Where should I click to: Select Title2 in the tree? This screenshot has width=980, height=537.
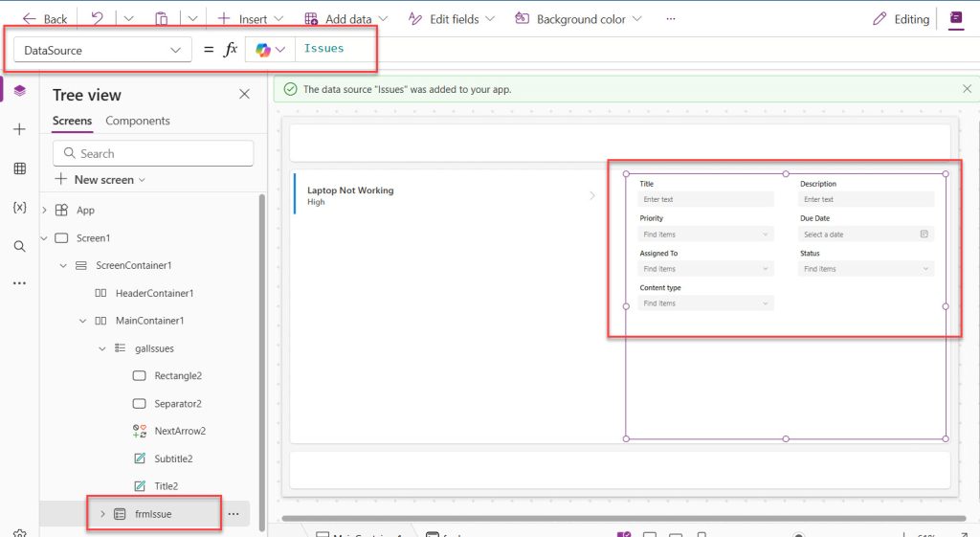(167, 485)
